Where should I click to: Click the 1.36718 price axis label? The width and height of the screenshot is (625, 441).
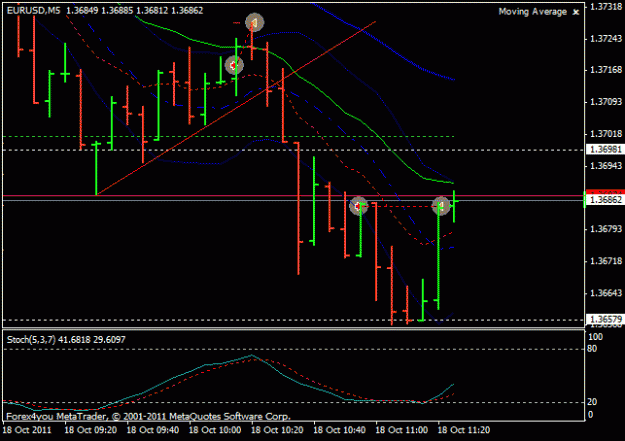point(605,261)
